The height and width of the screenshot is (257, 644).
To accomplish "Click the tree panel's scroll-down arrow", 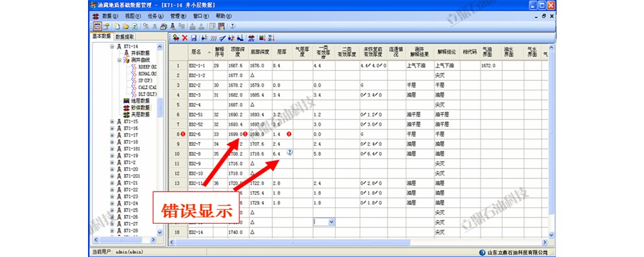I will click(160, 232).
